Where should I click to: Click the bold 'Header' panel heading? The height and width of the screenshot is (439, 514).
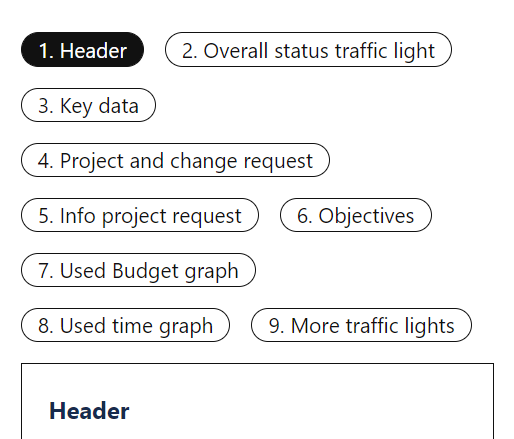(89, 411)
